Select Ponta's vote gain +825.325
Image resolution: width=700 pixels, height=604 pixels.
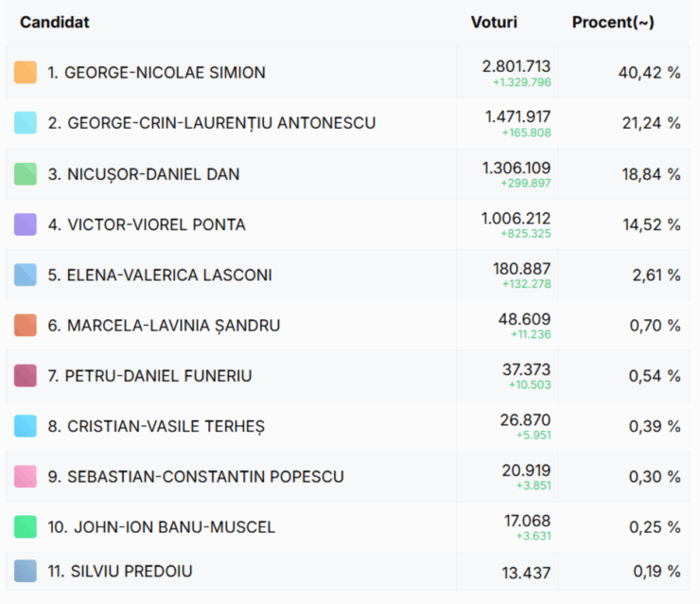(525, 233)
